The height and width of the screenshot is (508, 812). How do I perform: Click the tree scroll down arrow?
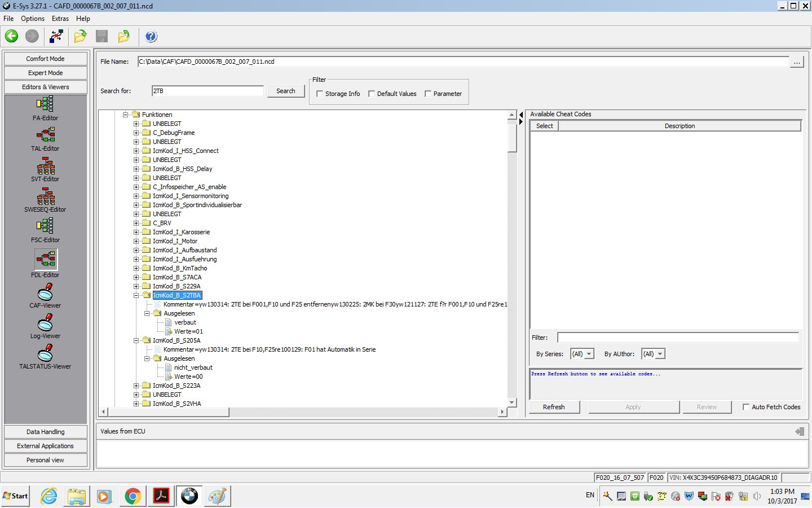tap(512, 402)
